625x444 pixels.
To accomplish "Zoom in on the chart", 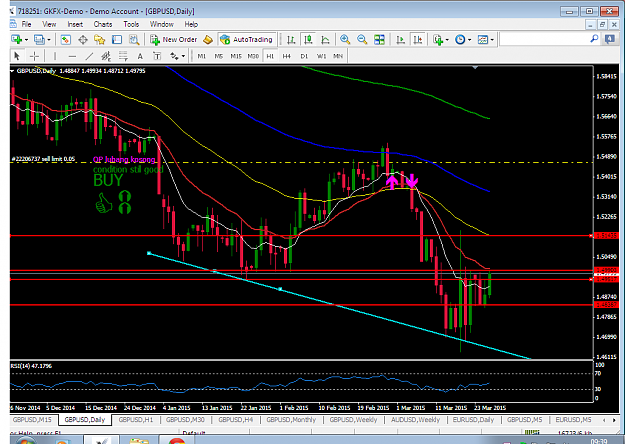I will (345, 39).
